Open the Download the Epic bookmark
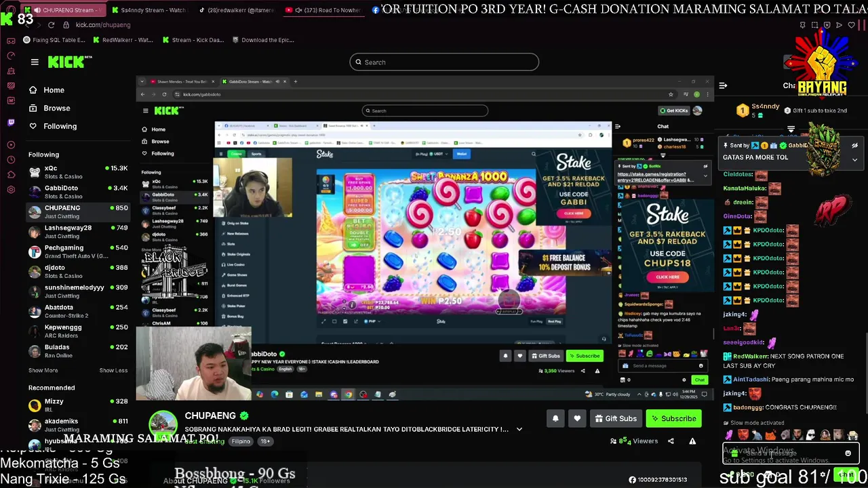The height and width of the screenshot is (488, 868). click(x=262, y=40)
